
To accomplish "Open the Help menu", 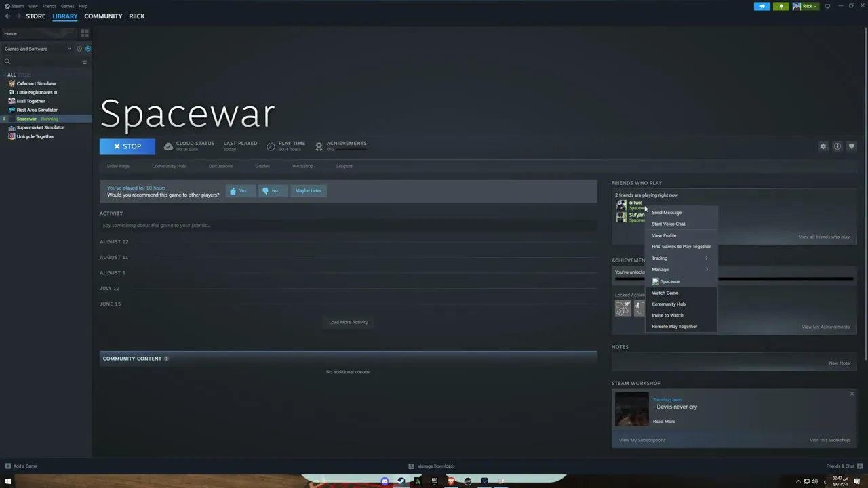I will [83, 6].
